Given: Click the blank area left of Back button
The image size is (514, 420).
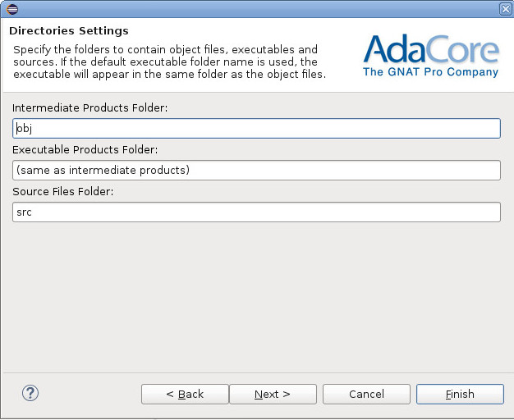Looking at the screenshot, I should pyautogui.click(x=90, y=395).
